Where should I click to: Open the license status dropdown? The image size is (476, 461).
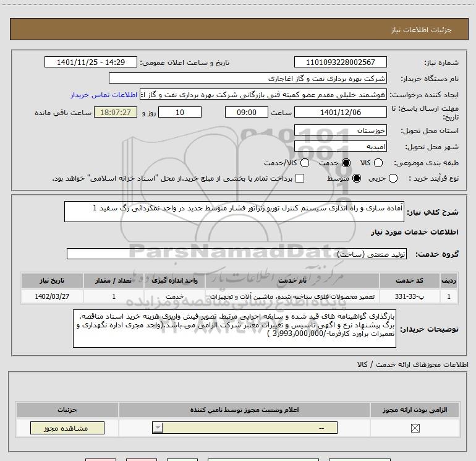pyautogui.click(x=245, y=428)
